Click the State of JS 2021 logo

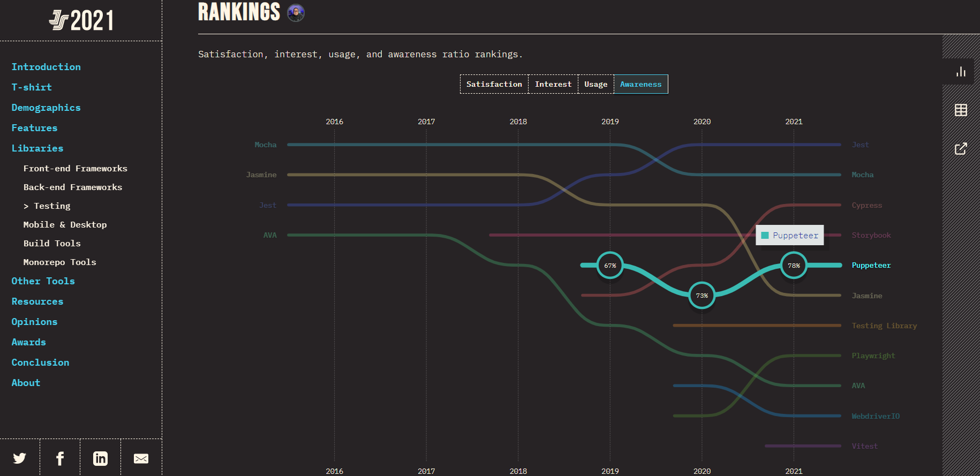coord(81,20)
